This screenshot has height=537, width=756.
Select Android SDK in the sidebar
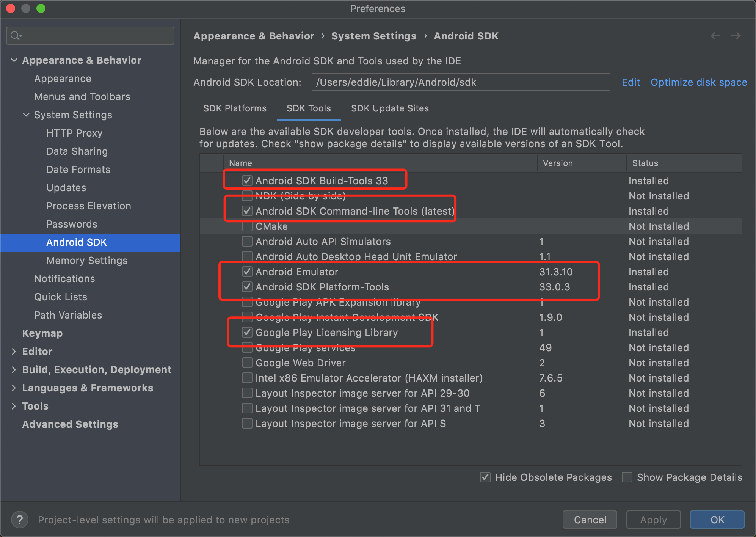tap(90, 242)
